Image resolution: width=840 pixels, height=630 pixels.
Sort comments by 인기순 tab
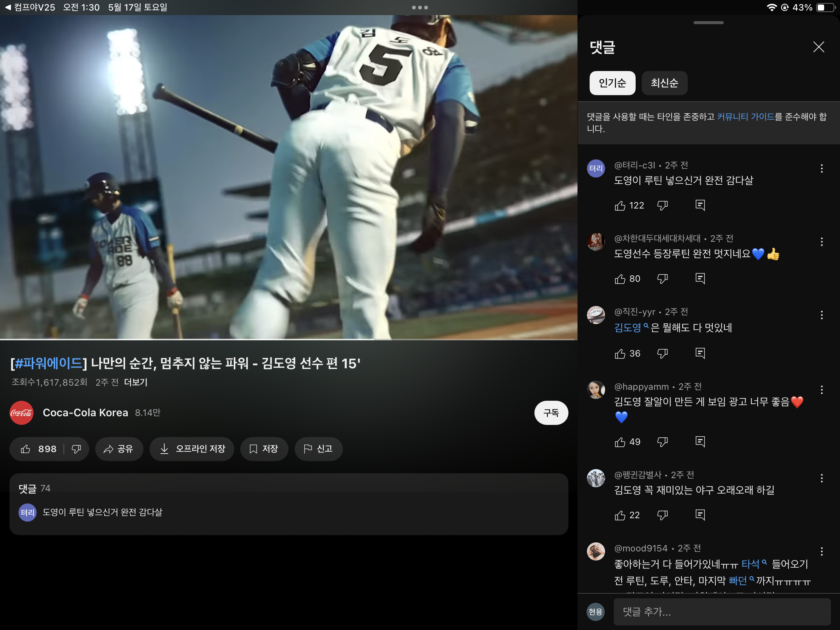(612, 83)
